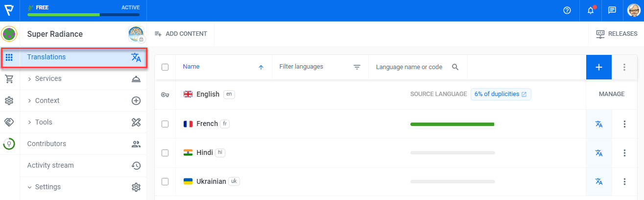Image resolution: width=644 pixels, height=200 pixels.
Task: Sort by the Name column header
Action: tap(191, 67)
